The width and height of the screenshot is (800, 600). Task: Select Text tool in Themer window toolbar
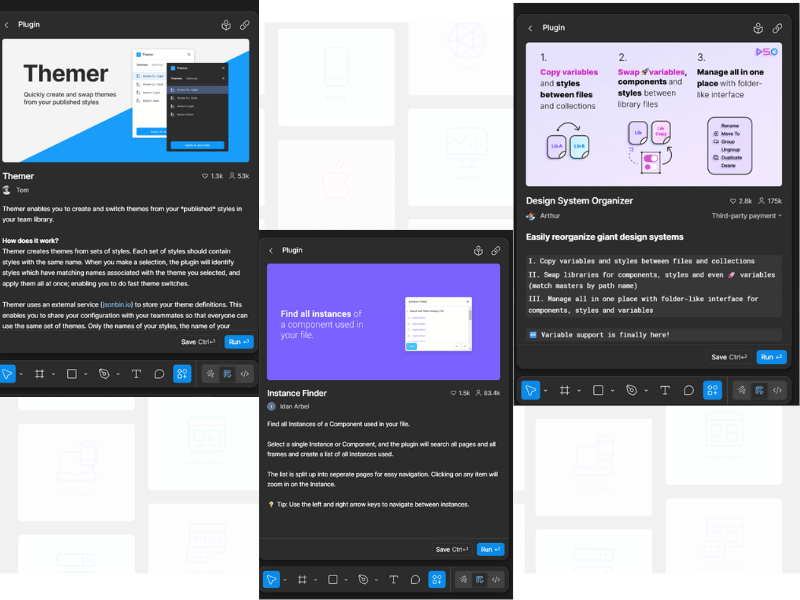point(136,374)
